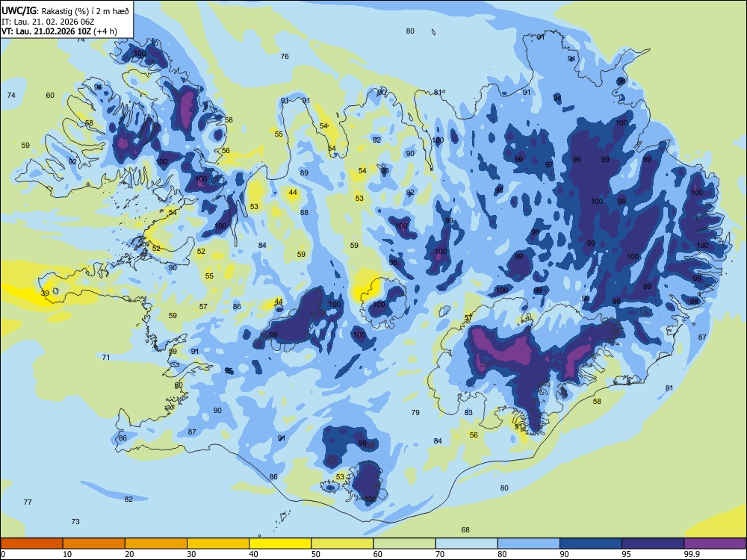Click the map value "82"

(128, 499)
